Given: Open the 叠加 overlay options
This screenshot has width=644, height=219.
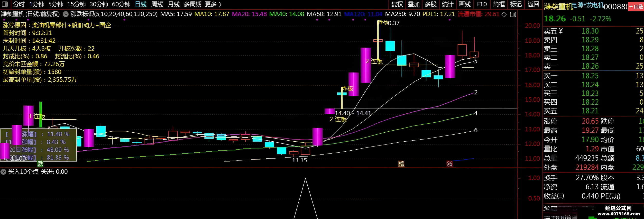Looking at the screenshot, I should click(414, 4).
